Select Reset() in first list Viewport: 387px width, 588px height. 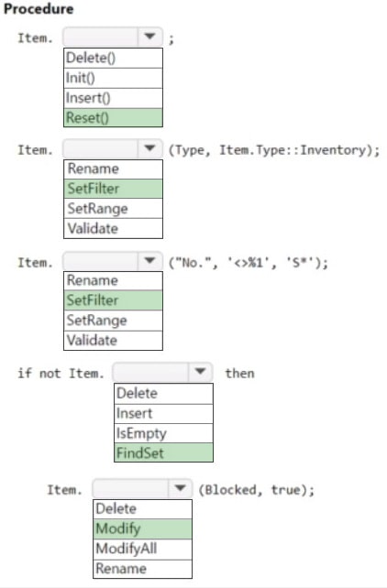point(113,118)
